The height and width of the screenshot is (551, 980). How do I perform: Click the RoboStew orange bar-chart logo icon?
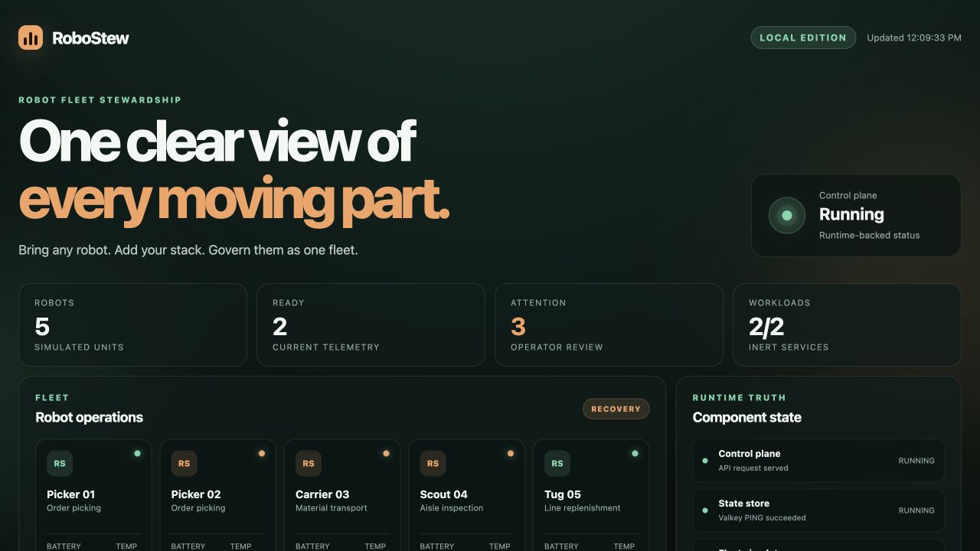pos(31,37)
